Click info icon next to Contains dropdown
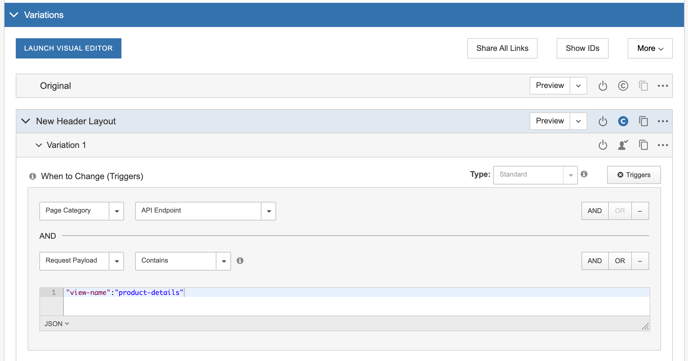Image resolution: width=688 pixels, height=361 pixels. (240, 261)
